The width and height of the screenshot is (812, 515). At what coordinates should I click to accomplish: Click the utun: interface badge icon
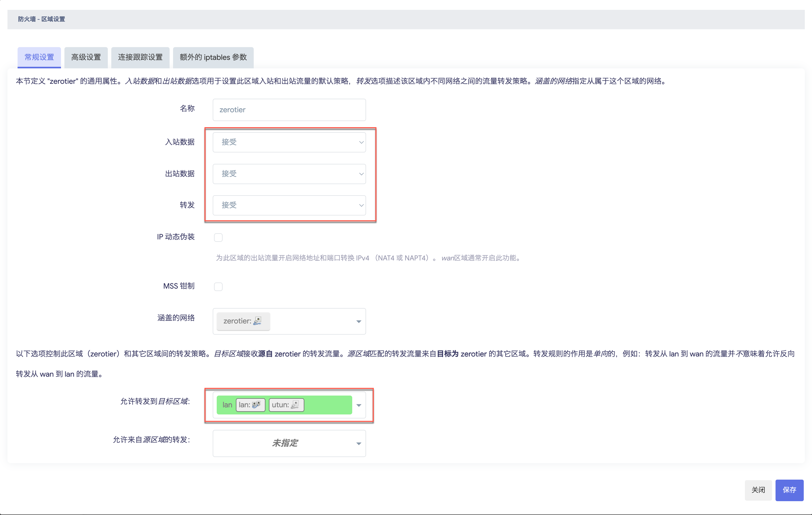click(x=295, y=405)
